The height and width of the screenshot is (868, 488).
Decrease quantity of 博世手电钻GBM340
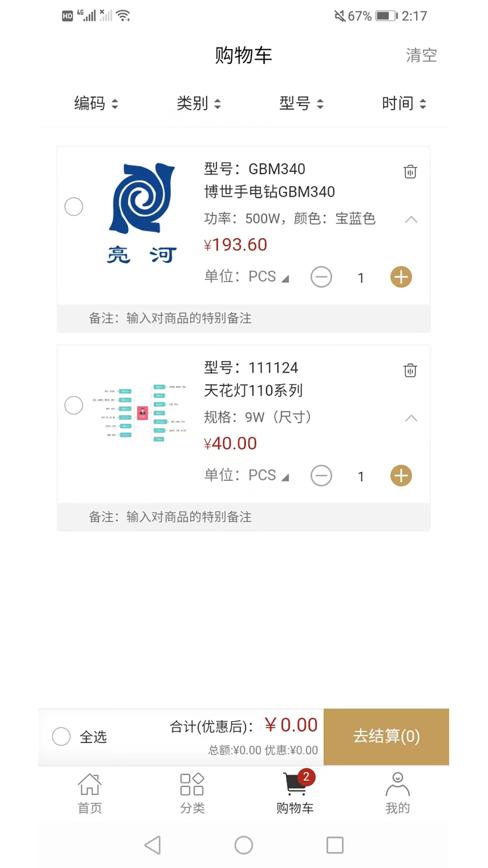[x=321, y=277]
